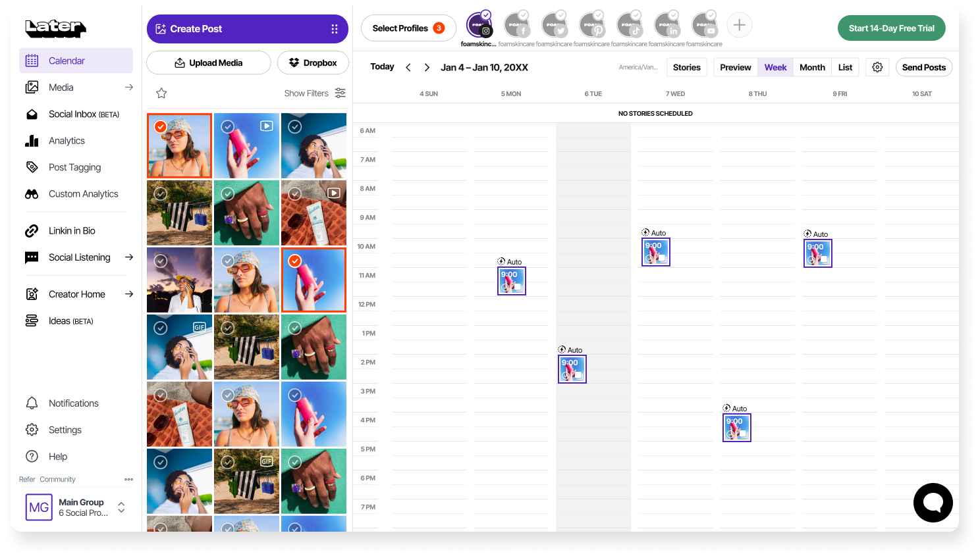
Task: Open the Tuesday 9:00 scheduled post
Action: pyautogui.click(x=572, y=369)
